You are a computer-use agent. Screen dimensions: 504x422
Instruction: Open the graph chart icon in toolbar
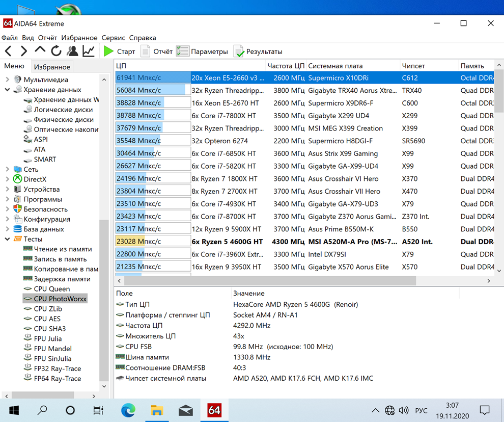pos(89,51)
